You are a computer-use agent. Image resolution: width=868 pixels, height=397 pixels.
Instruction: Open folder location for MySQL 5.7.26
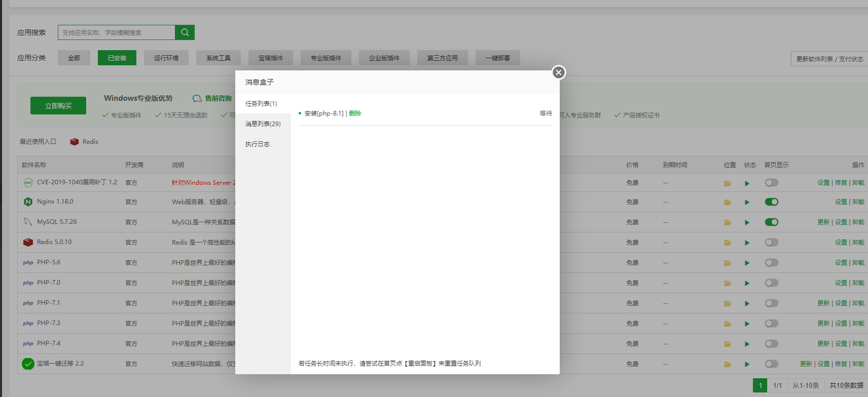[x=728, y=222]
